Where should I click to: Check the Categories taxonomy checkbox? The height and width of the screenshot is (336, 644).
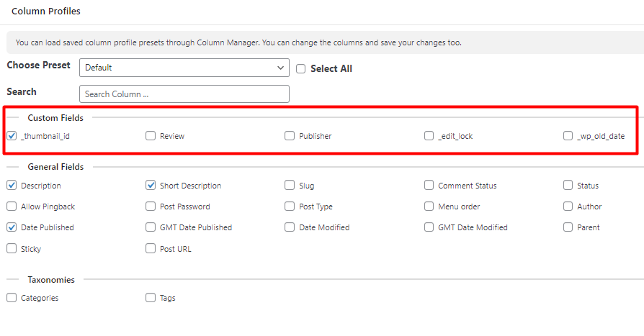coord(12,298)
